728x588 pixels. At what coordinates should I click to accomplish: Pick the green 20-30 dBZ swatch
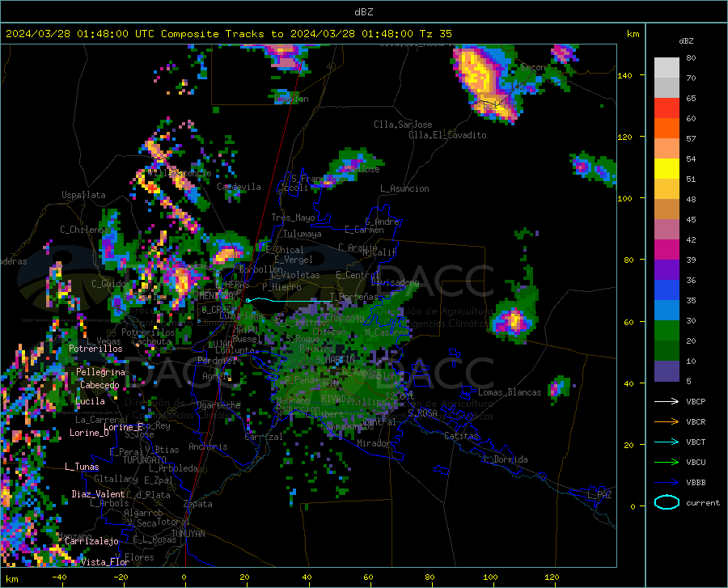pos(667,331)
